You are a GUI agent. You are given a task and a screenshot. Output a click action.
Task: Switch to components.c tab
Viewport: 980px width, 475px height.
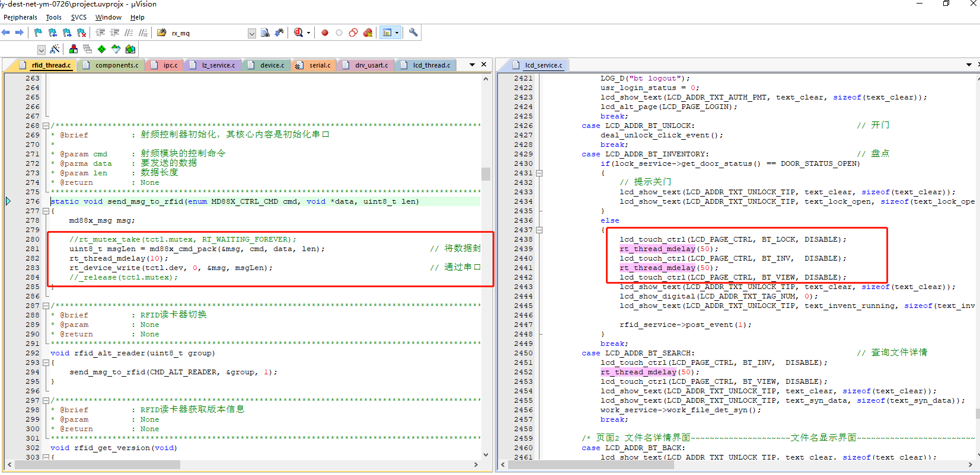tap(111, 65)
